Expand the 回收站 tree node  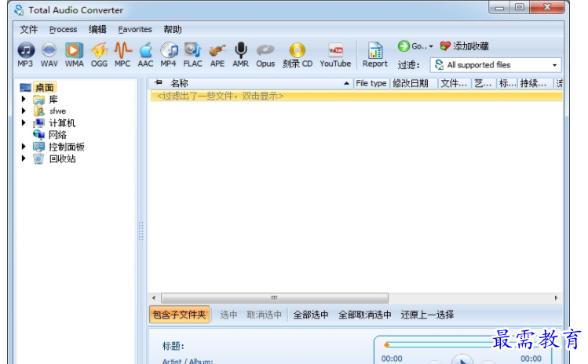pos(24,158)
